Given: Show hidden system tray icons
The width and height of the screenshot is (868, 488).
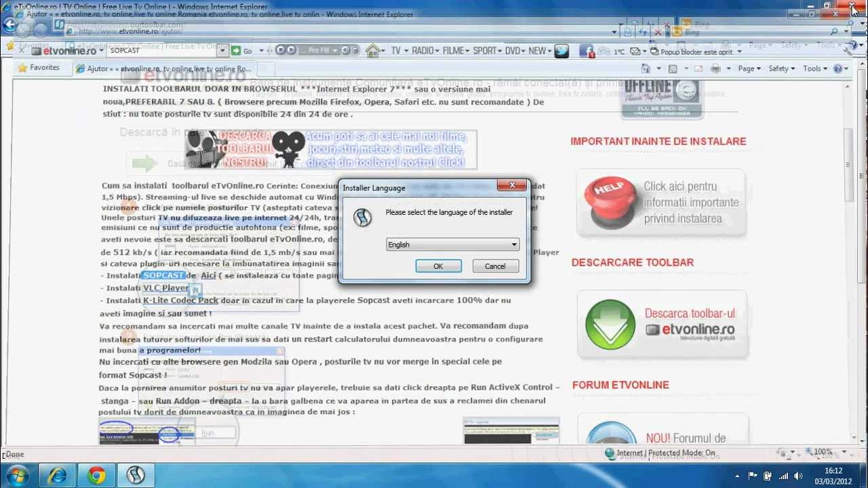Looking at the screenshot, I should coord(738,476).
